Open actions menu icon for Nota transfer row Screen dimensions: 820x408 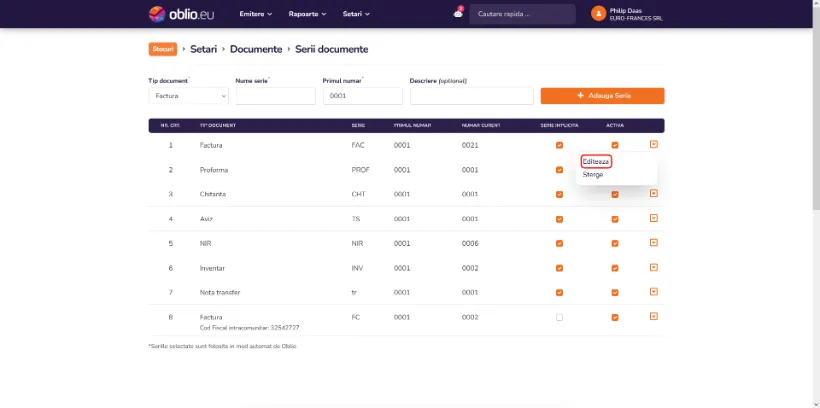(x=654, y=292)
